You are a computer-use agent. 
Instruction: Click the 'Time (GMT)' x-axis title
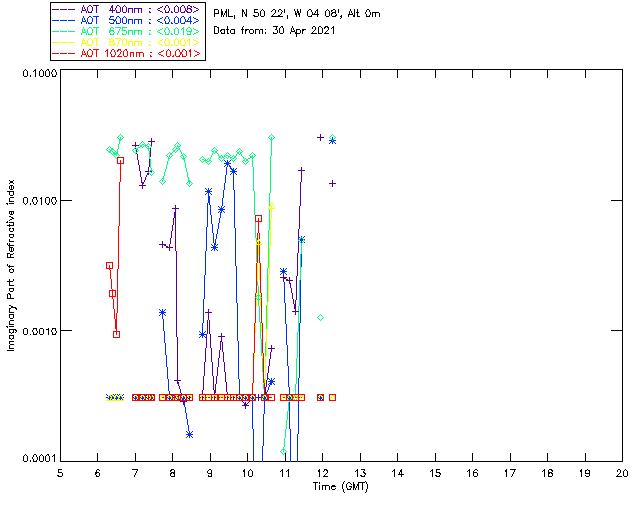click(341, 487)
